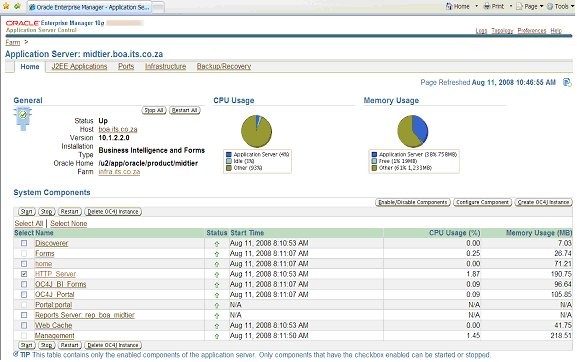Click the top Start button above table
Viewport: 577px width, 362px height.
click(x=26, y=212)
